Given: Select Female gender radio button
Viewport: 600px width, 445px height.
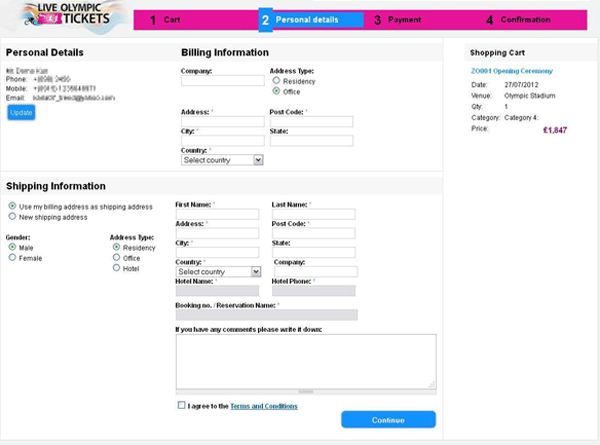Looking at the screenshot, I should pyautogui.click(x=12, y=258).
